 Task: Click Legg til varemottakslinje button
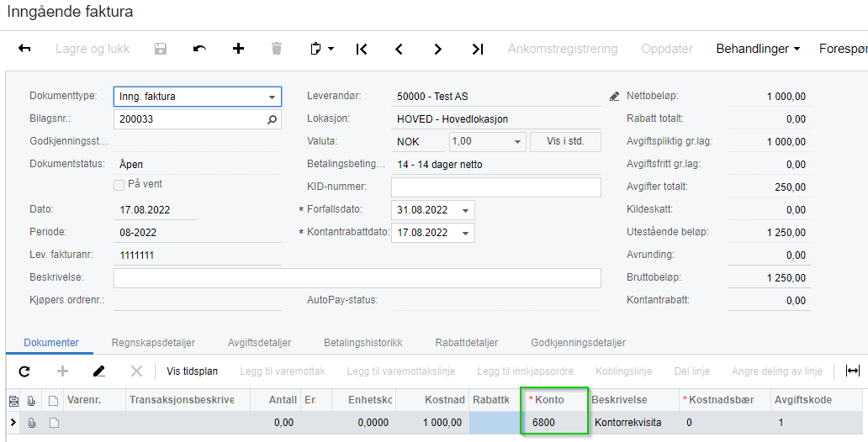(x=401, y=371)
